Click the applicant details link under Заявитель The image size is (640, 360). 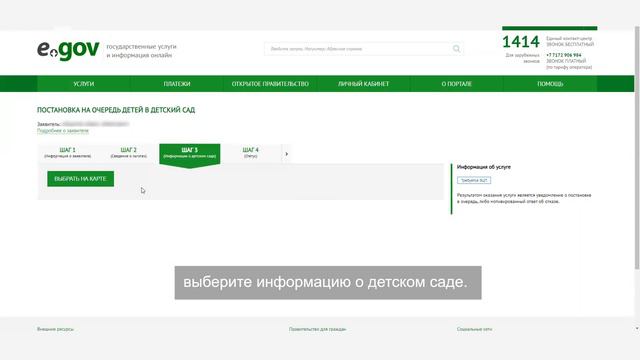(63, 131)
